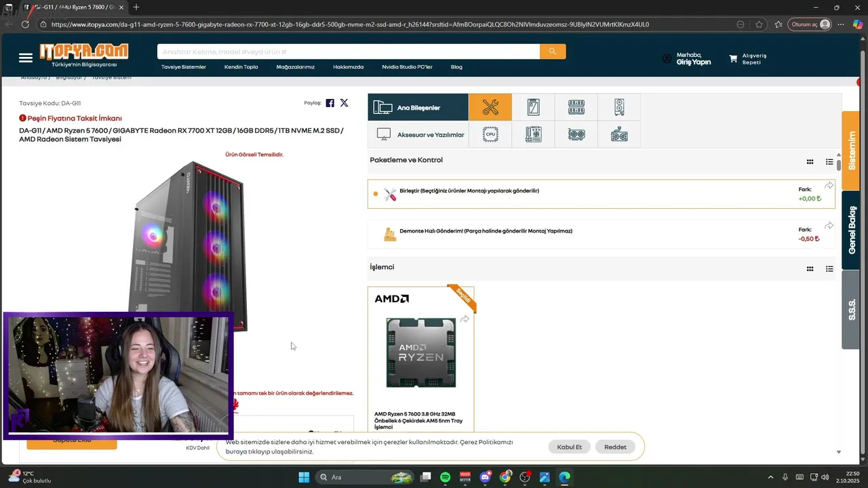Screen dimensions: 868x488
Task: Click the Itopya.com logo
Action: 84,52
